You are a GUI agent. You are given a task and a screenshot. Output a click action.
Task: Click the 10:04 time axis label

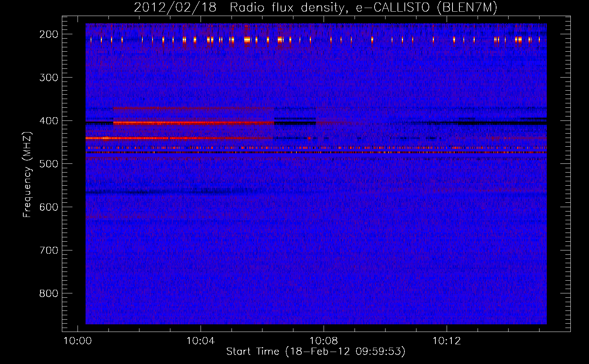tap(201, 341)
